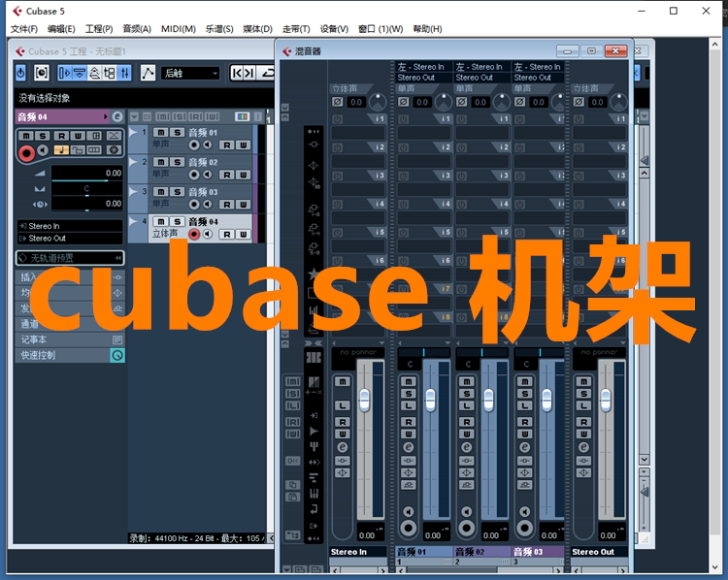Image resolution: width=728 pixels, height=580 pixels.
Task: Toggle read automation on track 音频 01
Action: point(226,145)
